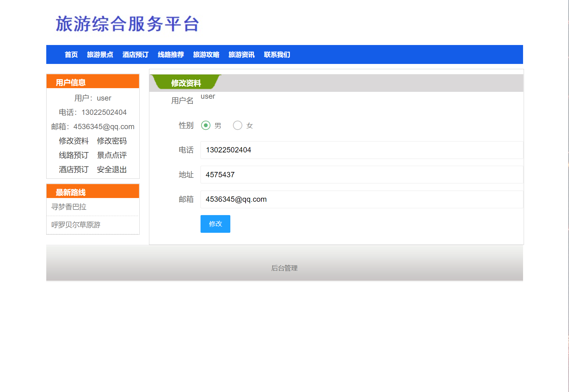Open the 线路推荐 navigation menu item
Screen dimensions: 569x392
(x=170, y=54)
